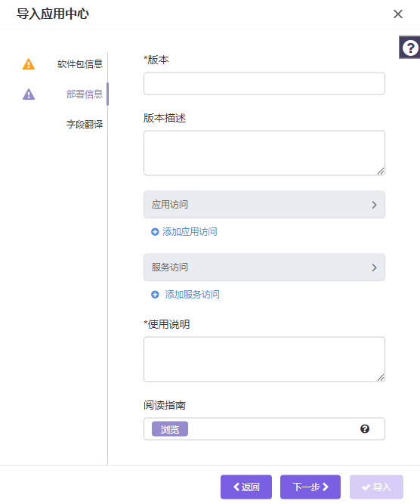Click inside the 版本描述 text area

[264, 153]
